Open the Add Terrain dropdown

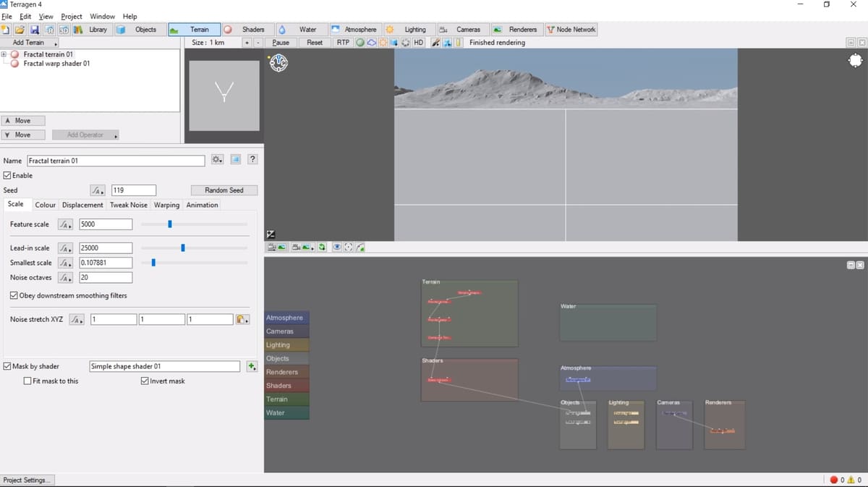[x=30, y=43]
